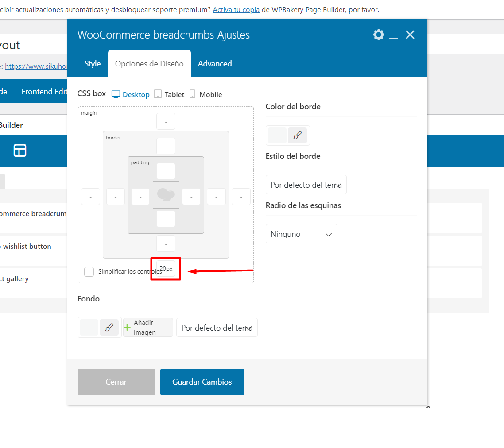Click the border left input field

[x=116, y=197]
